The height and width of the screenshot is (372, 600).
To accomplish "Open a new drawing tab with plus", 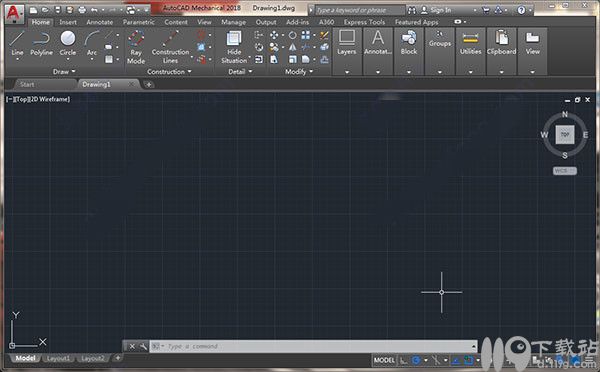I will coord(149,84).
